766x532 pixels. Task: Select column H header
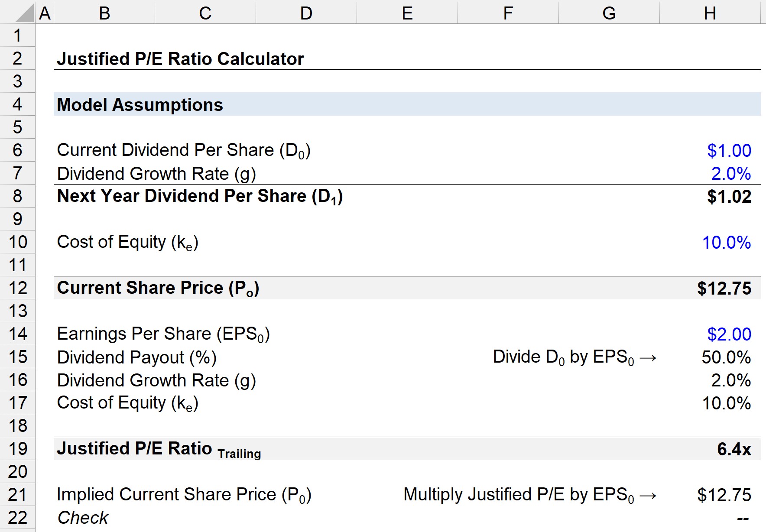pyautogui.click(x=710, y=12)
